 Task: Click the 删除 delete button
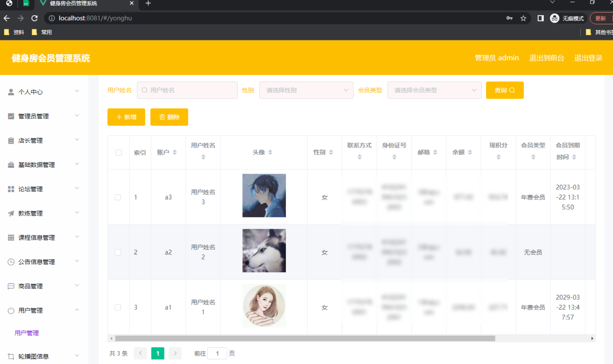point(169,117)
